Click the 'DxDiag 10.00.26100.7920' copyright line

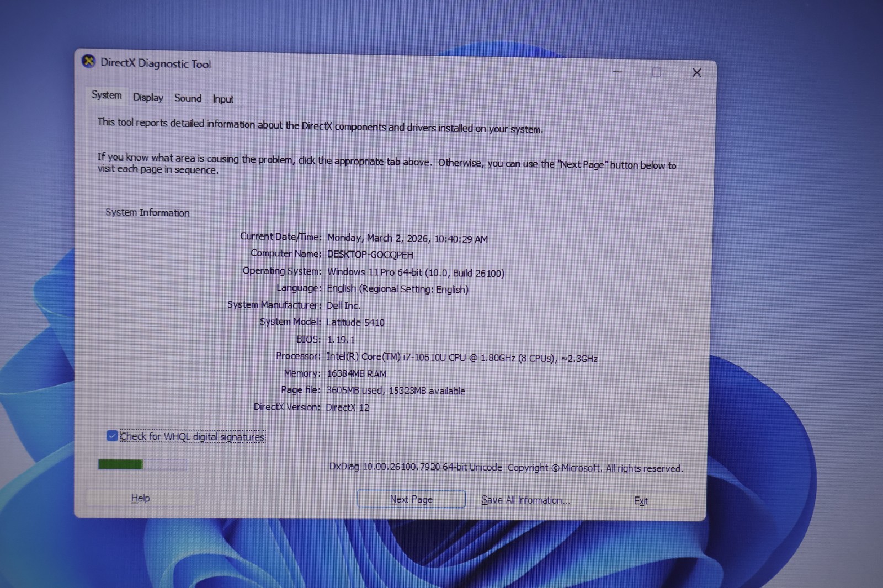(506, 467)
